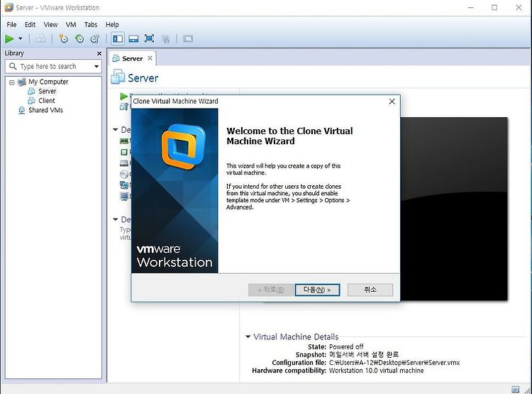Click the disabled < 뒤로(B) back button
The image size is (532, 394).
pos(271,290)
